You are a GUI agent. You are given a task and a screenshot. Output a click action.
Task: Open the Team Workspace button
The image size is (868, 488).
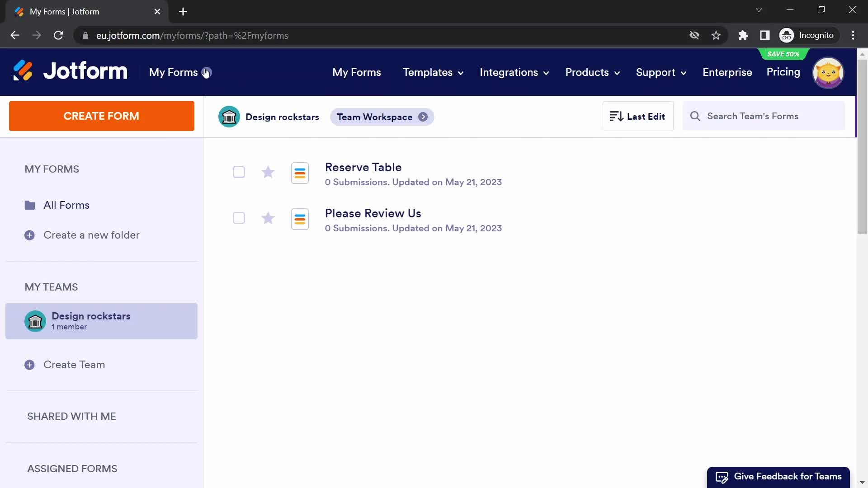click(382, 117)
